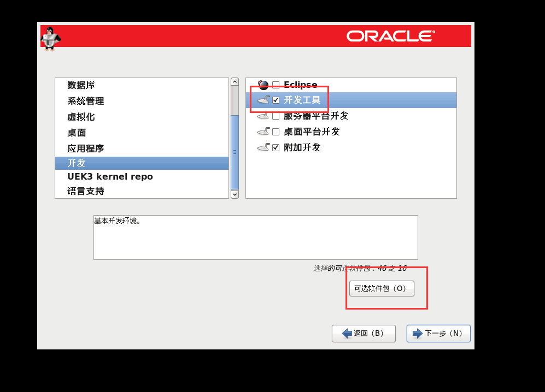Select UEK3 kernel repo category
The width and height of the screenshot is (545, 392).
pos(110,177)
